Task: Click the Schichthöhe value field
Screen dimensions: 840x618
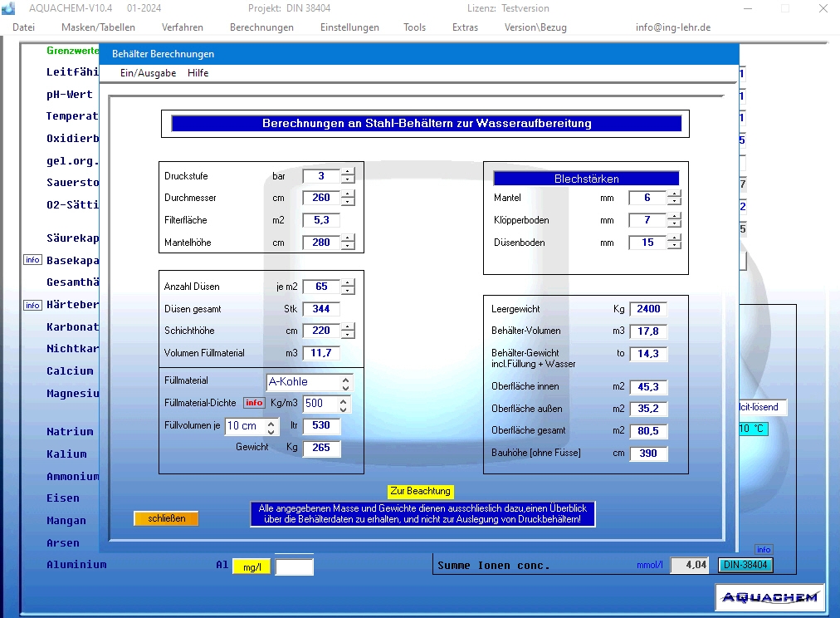Action: pyautogui.click(x=321, y=331)
